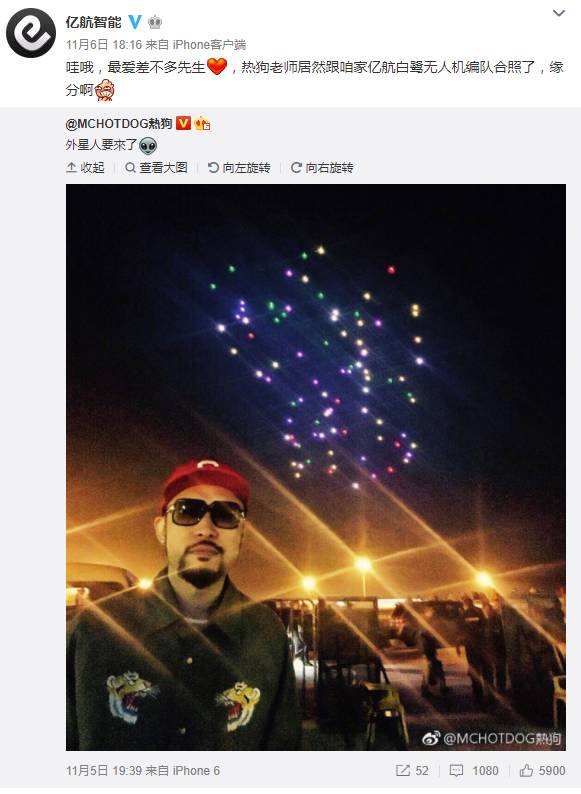581x794 pixels.
Task: Click the orange V badge next to MCHOTDOG
Action: 183,123
